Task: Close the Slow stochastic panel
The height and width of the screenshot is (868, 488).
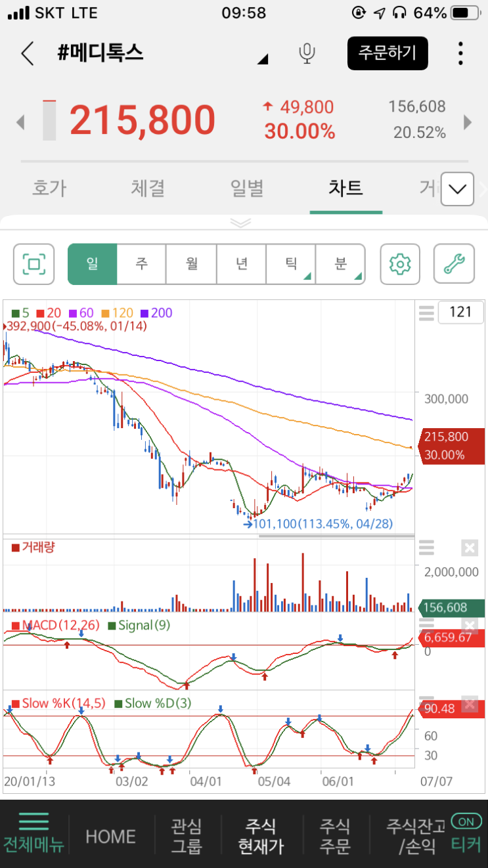Action: pos(469,704)
